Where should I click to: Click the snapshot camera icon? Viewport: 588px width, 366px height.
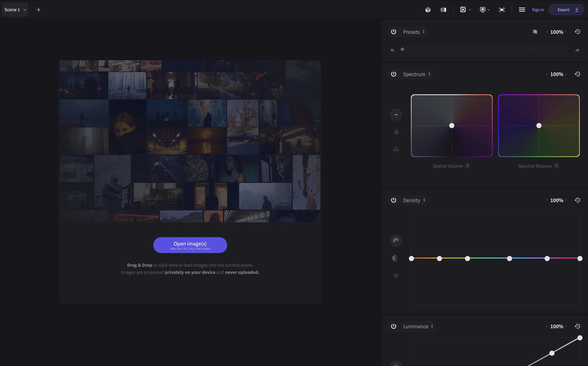pos(463,10)
